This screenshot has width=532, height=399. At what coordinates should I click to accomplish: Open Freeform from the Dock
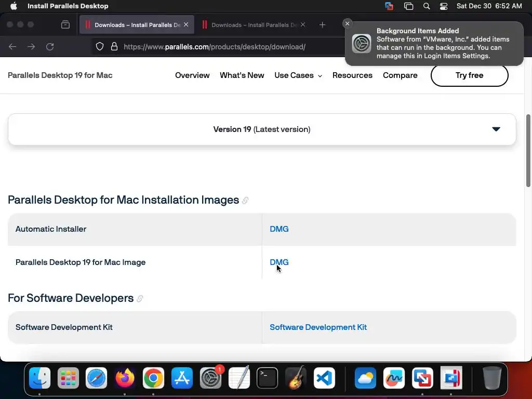click(x=394, y=378)
